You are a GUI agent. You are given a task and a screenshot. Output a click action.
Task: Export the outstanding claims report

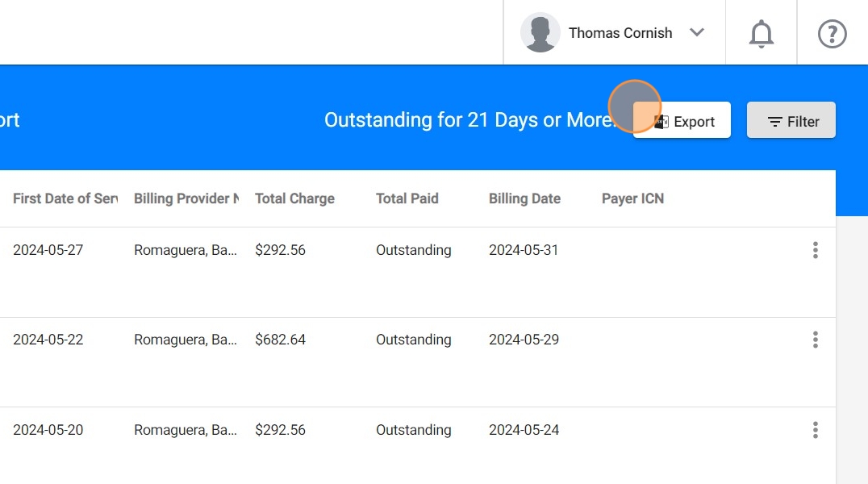682,121
